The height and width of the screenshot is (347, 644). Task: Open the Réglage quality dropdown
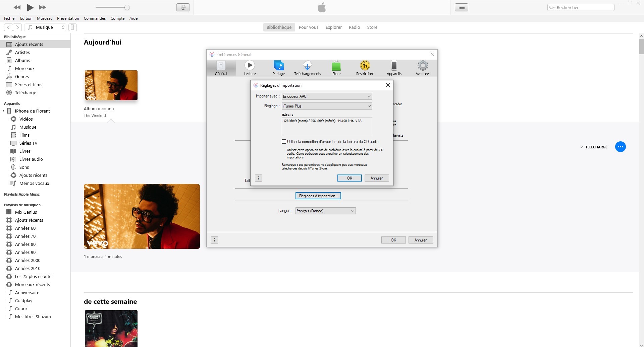327,106
